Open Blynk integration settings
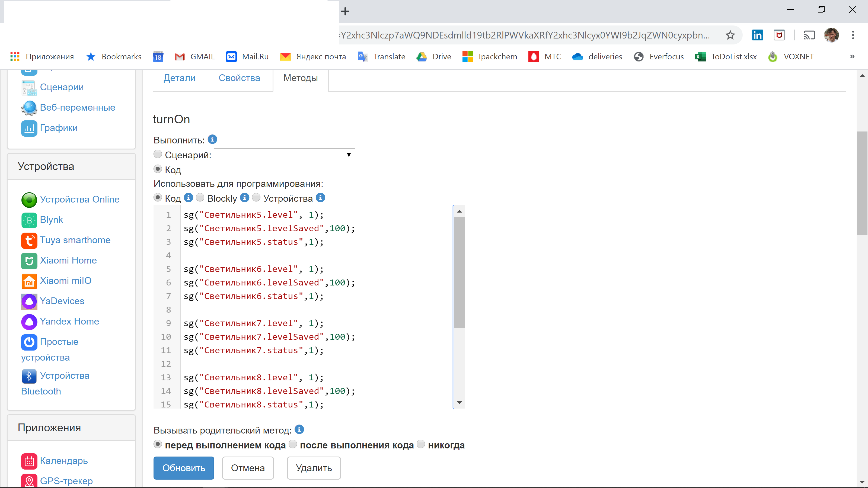 pos(51,219)
